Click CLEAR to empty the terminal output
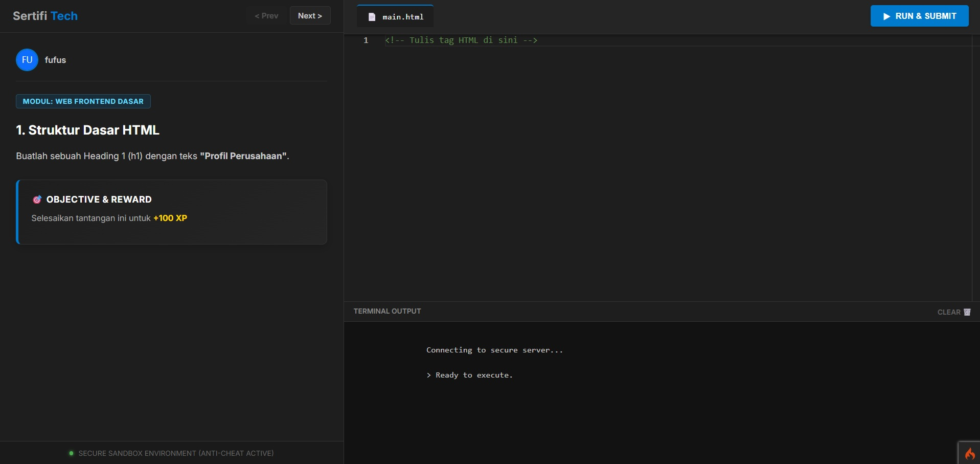The image size is (980, 464). (x=949, y=312)
